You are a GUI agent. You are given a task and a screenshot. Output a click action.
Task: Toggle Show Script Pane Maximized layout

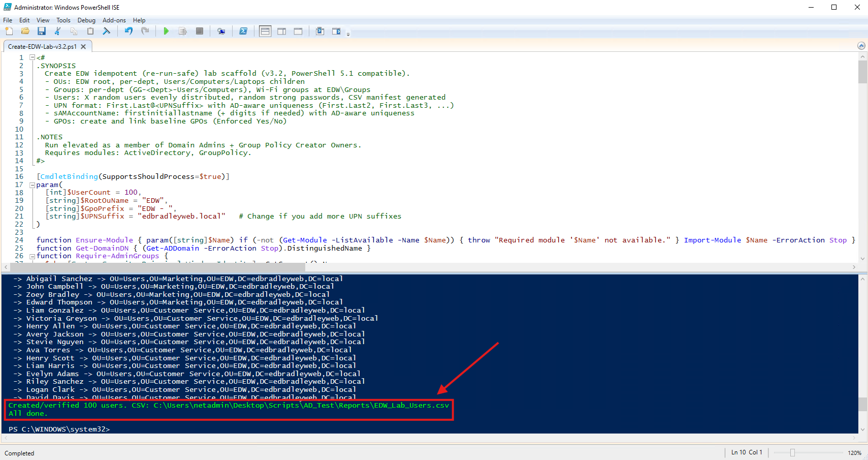pyautogui.click(x=298, y=31)
